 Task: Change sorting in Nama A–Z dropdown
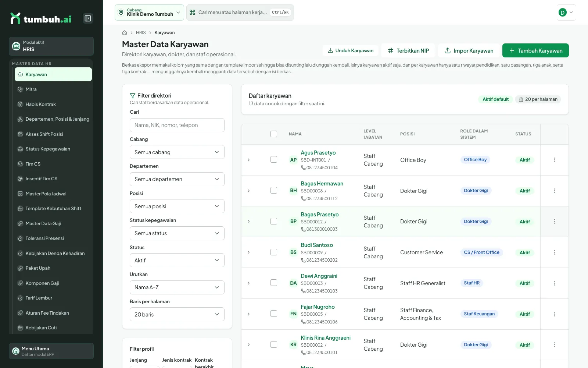pyautogui.click(x=177, y=287)
